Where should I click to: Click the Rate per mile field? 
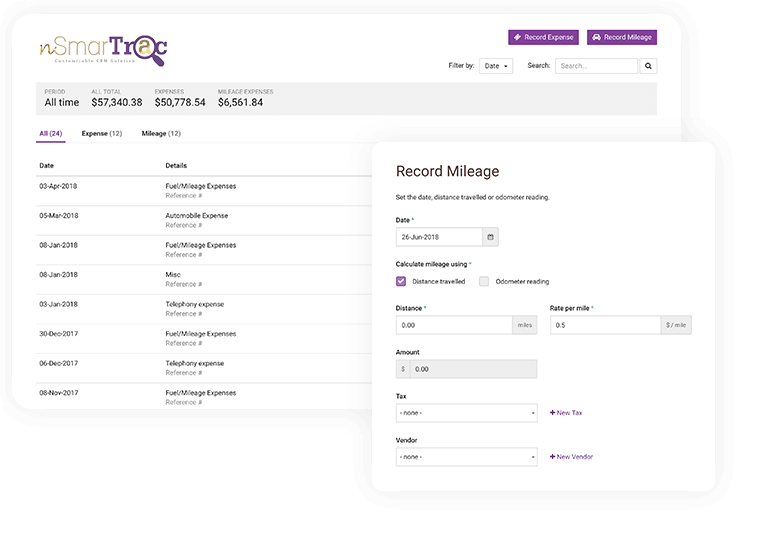click(605, 325)
